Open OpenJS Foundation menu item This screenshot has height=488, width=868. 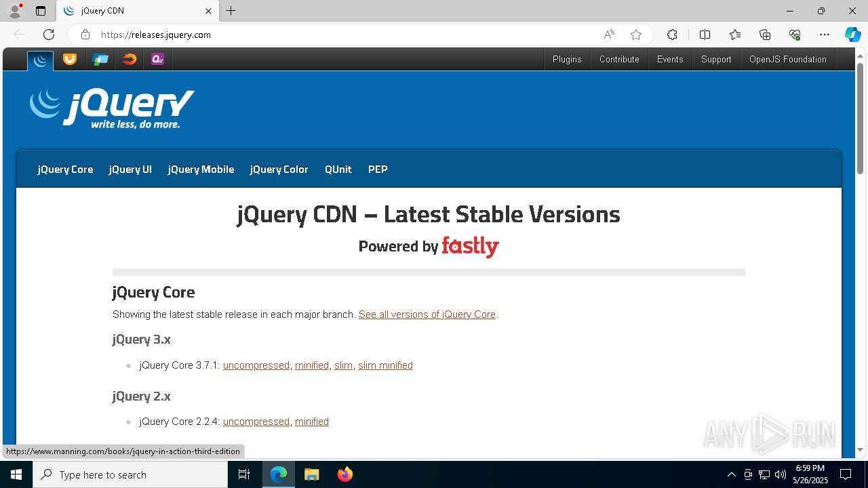coord(788,59)
